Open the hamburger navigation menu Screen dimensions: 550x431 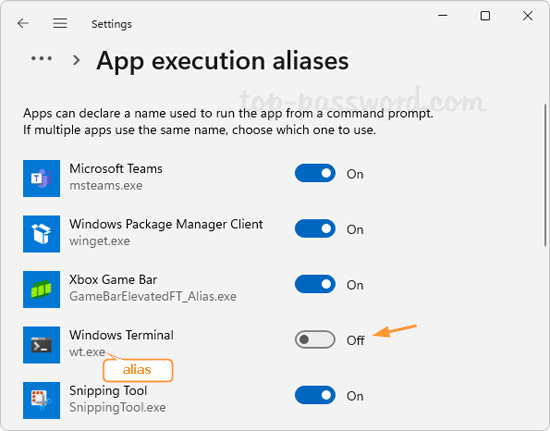coord(60,23)
